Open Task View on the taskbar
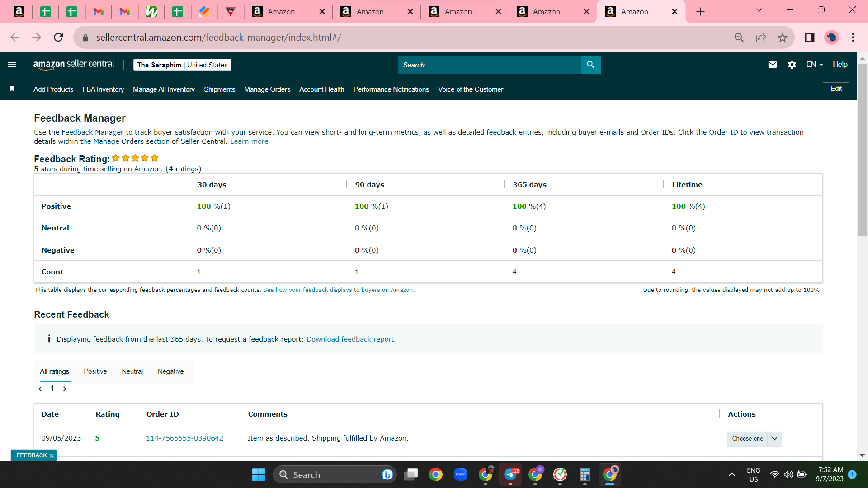The width and height of the screenshot is (868, 488). [x=411, y=475]
